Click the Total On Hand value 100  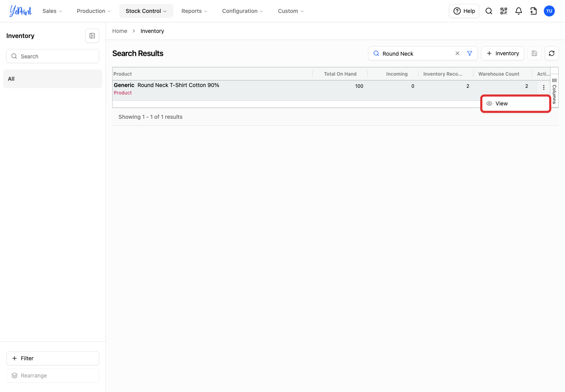pyautogui.click(x=359, y=86)
